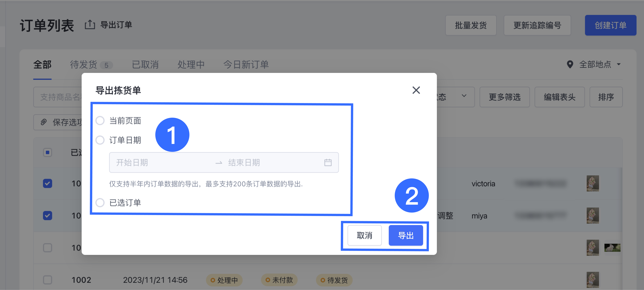Click the calendar icon in date range
The width and height of the screenshot is (644, 290).
pos(328,162)
